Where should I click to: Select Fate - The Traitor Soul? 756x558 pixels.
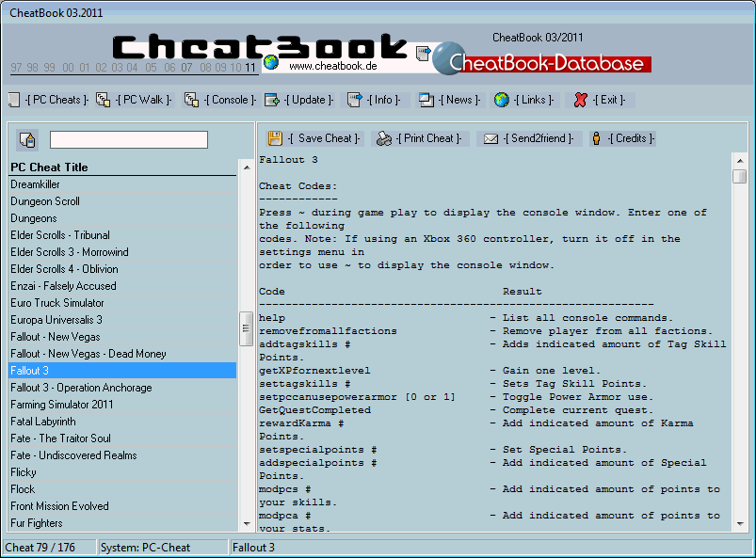tap(122, 438)
